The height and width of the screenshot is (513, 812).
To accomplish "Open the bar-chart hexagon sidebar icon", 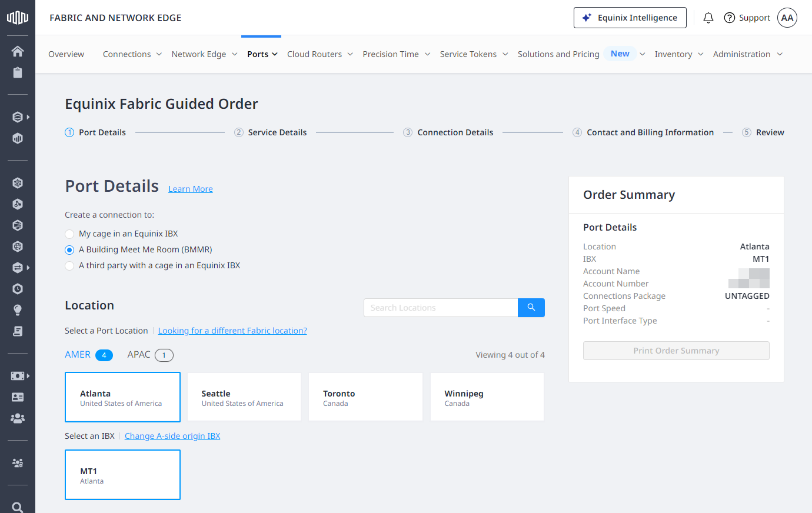I will pyautogui.click(x=18, y=138).
